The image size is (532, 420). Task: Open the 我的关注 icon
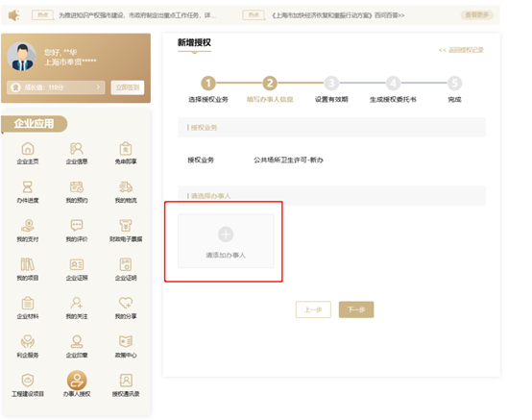77,303
